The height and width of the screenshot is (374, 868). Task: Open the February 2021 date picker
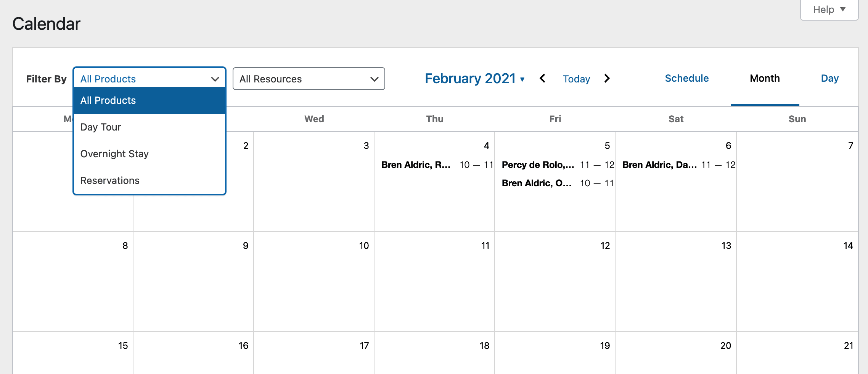474,79
